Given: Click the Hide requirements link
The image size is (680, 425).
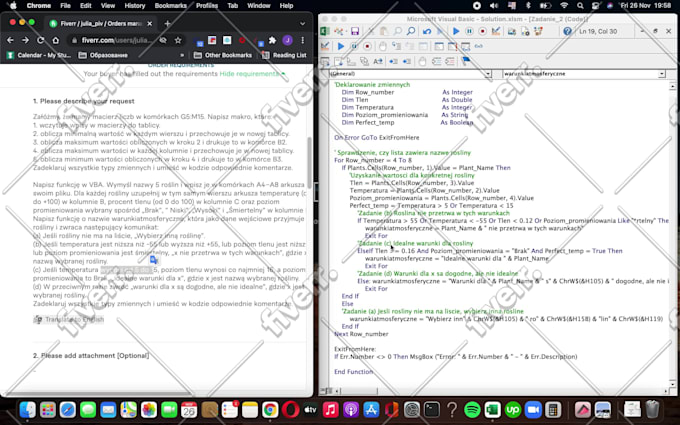Looking at the screenshot, I should 250,74.
